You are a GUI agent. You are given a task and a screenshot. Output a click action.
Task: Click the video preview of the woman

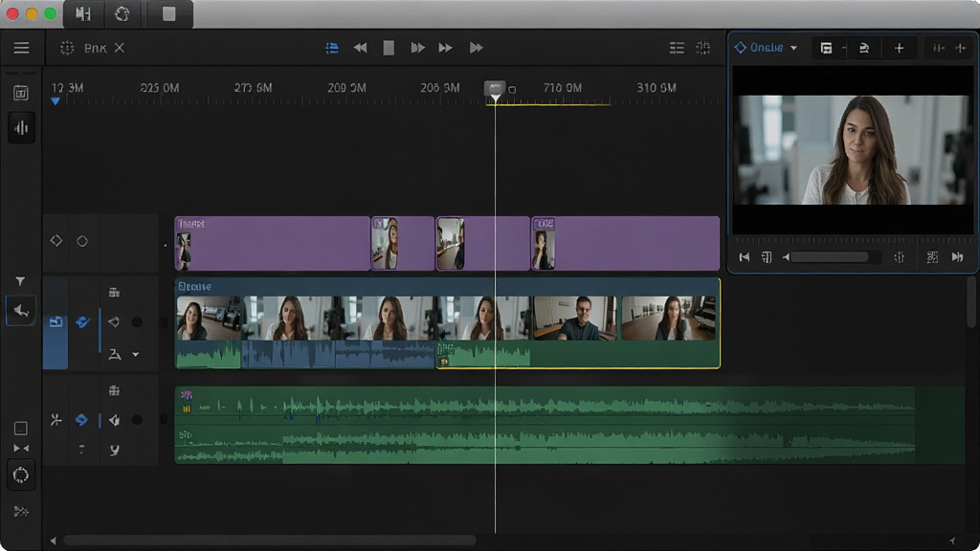pos(853,150)
